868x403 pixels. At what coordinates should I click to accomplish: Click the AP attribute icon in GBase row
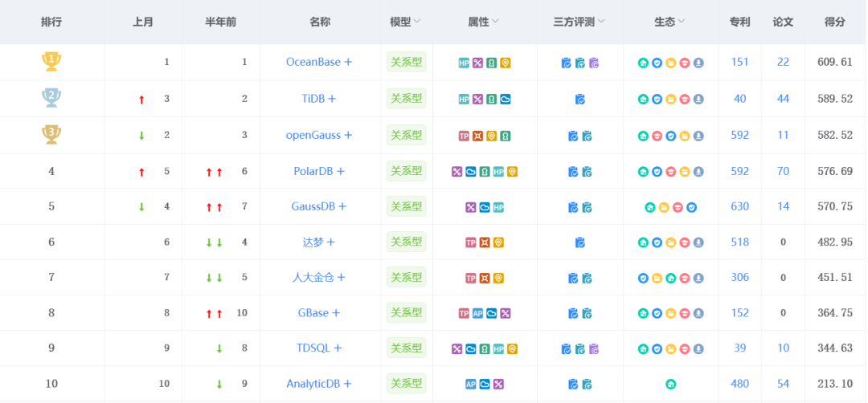coord(477,313)
